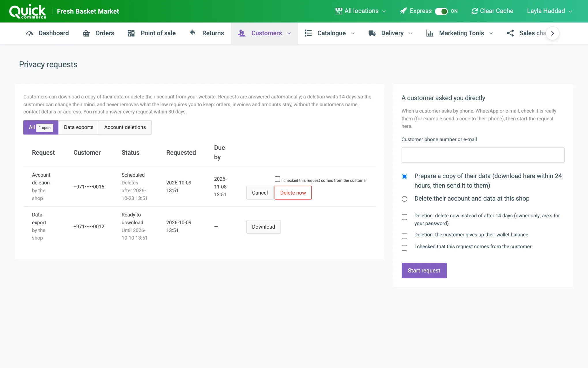Click the phone number +971•••••0015
The image size is (588, 368).
point(89,187)
